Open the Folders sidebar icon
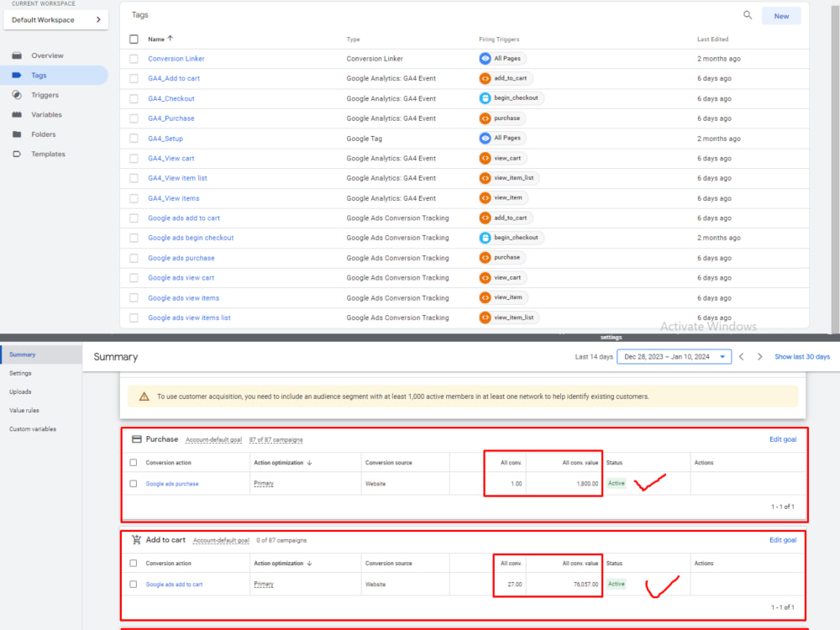The width and height of the screenshot is (840, 630). [17, 134]
